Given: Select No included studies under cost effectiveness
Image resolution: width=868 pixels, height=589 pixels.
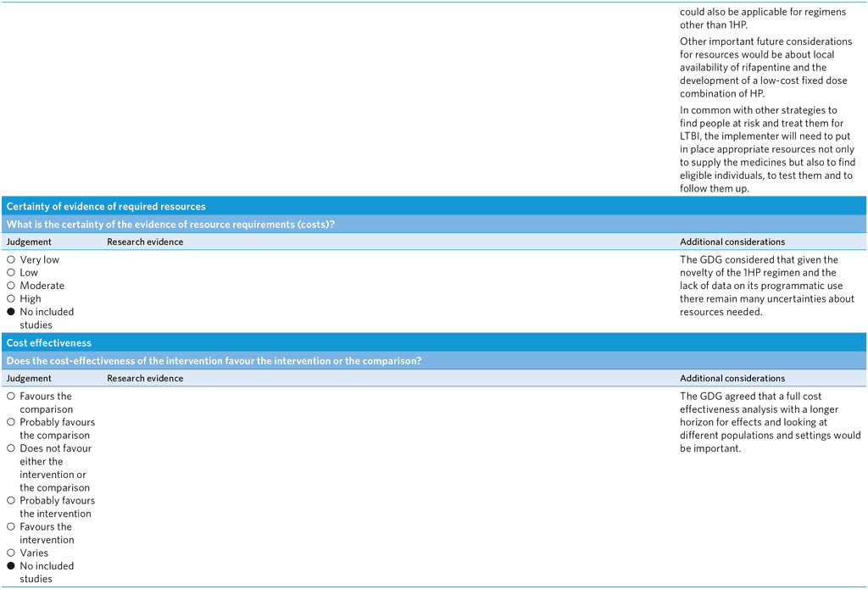Looking at the screenshot, I should [9, 566].
